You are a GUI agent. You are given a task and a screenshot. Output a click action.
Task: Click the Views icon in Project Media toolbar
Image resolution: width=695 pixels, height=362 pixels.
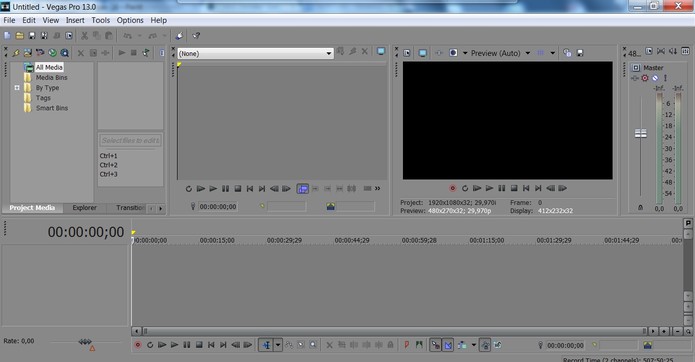click(x=162, y=53)
